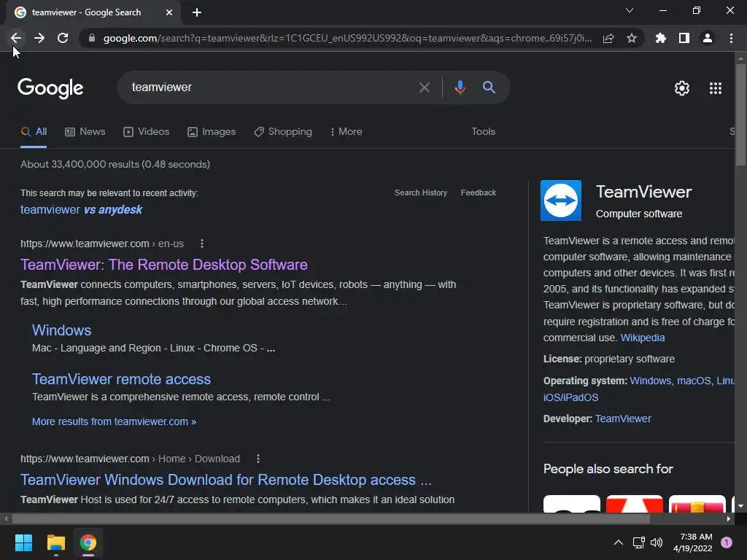Open File Explorer from the taskbar

click(x=55, y=542)
